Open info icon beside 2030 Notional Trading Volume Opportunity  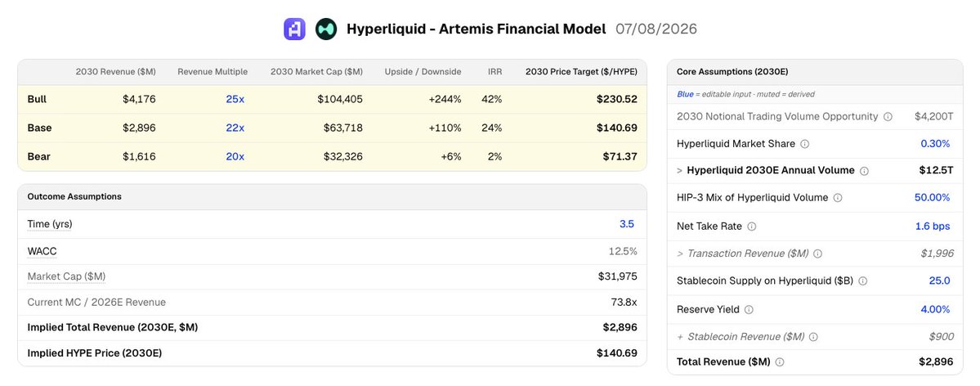click(x=888, y=116)
